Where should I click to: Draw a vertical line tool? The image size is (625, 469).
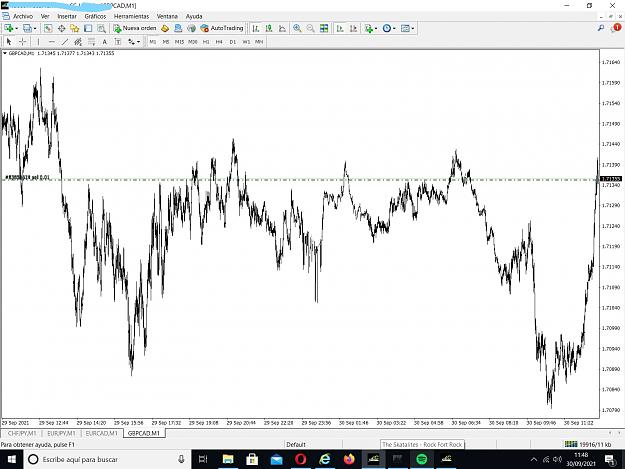point(38,41)
